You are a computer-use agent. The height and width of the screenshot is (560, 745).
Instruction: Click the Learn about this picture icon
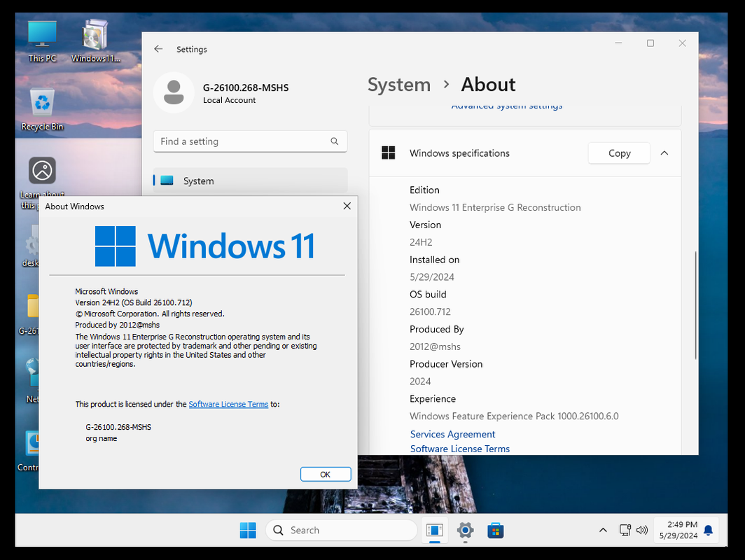42,171
